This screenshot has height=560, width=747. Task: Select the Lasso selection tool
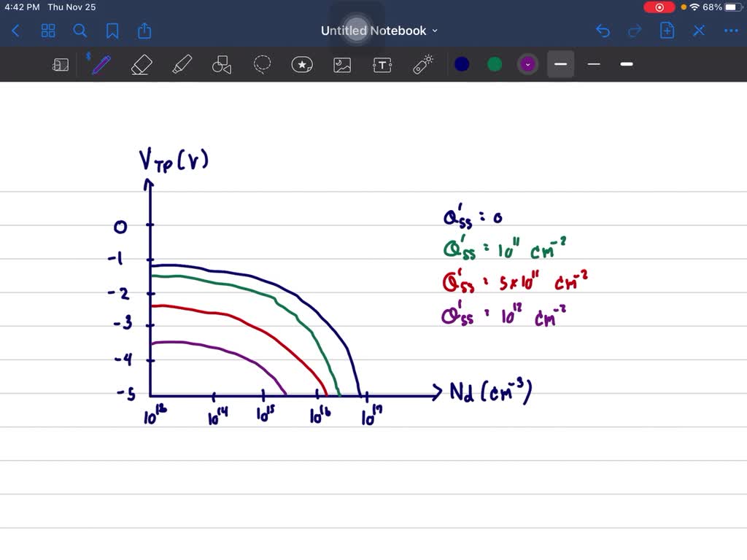point(262,64)
